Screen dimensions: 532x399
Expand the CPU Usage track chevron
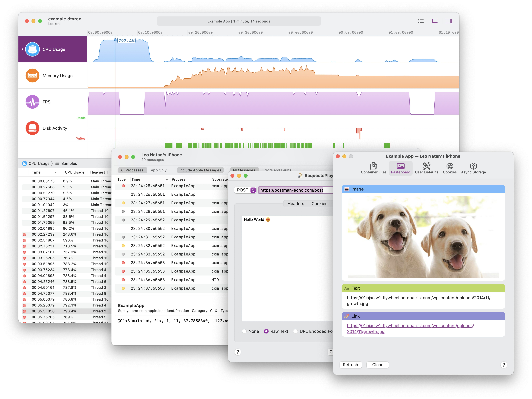(x=22, y=49)
